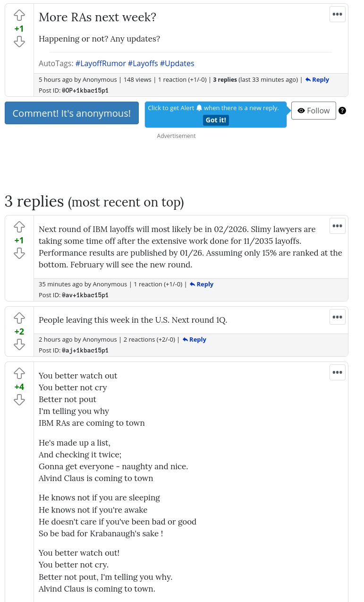
Task: Open the #LayoffRumor tag
Action: pos(101,63)
